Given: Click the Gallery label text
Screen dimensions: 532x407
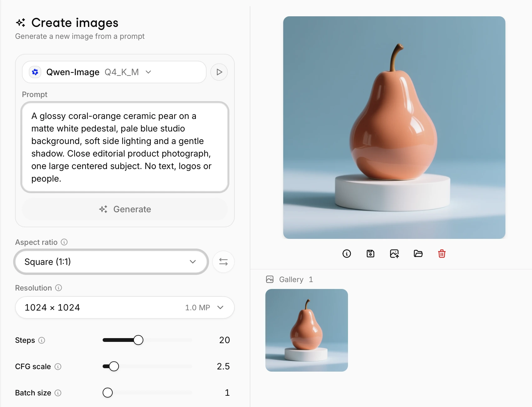Looking at the screenshot, I should point(291,279).
